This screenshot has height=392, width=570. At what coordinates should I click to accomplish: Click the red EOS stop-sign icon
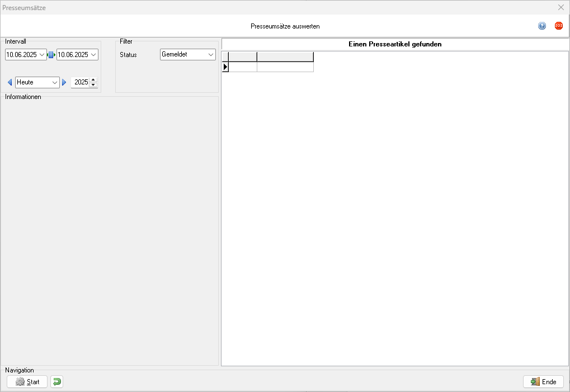pyautogui.click(x=558, y=26)
